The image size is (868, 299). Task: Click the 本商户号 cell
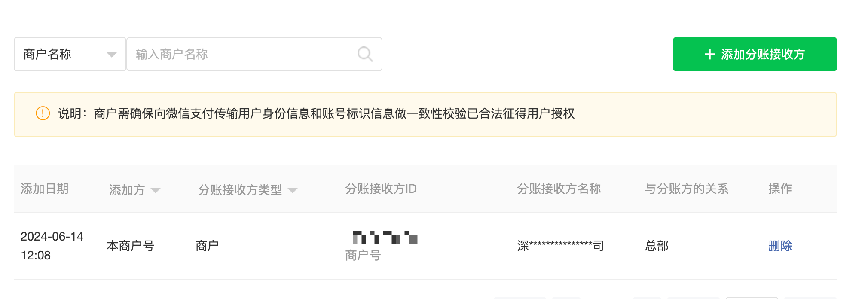[x=131, y=246]
